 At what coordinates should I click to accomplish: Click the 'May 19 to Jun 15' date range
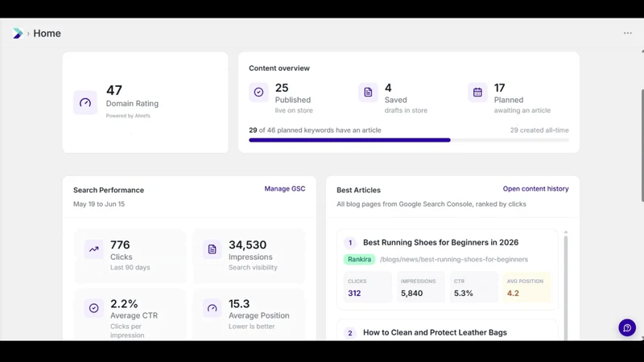(x=99, y=204)
